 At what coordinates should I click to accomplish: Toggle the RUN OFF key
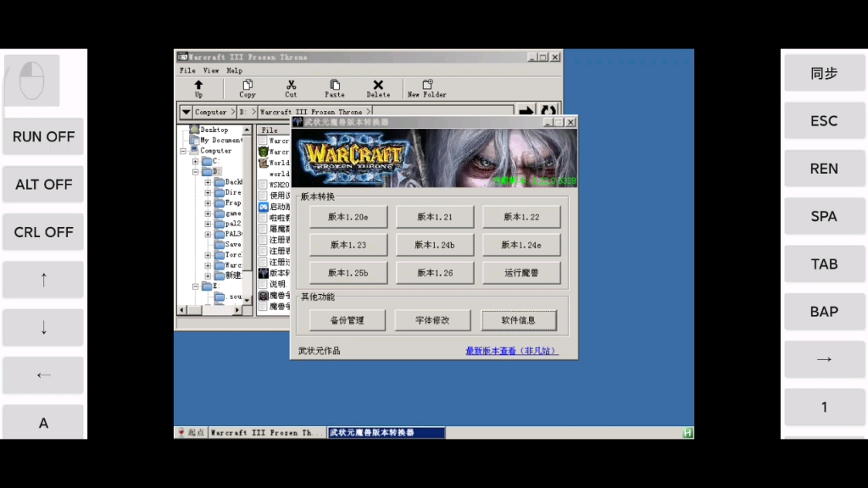(43, 136)
